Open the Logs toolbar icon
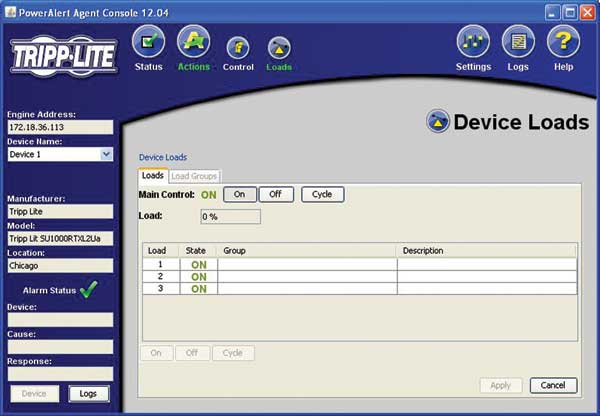Image resolution: width=600 pixels, height=416 pixels. click(518, 41)
